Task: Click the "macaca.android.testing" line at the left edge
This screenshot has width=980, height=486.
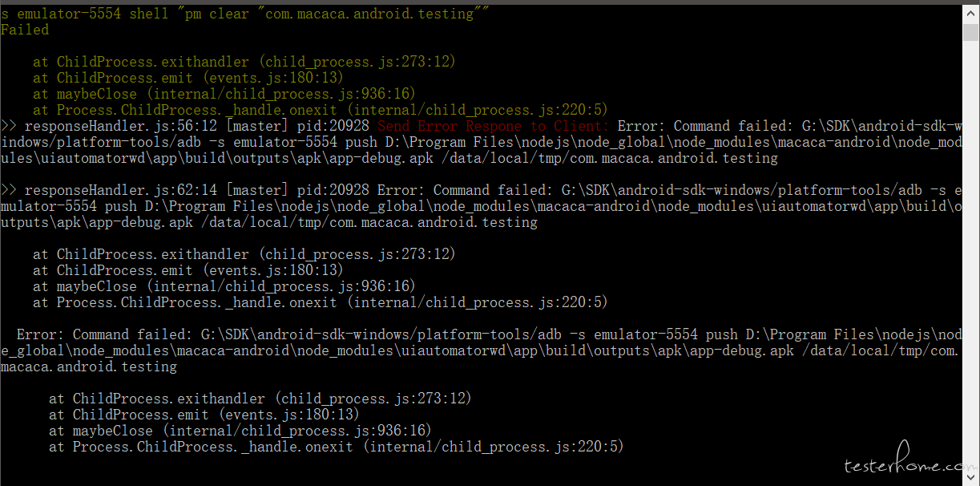Action: pyautogui.click(x=89, y=367)
